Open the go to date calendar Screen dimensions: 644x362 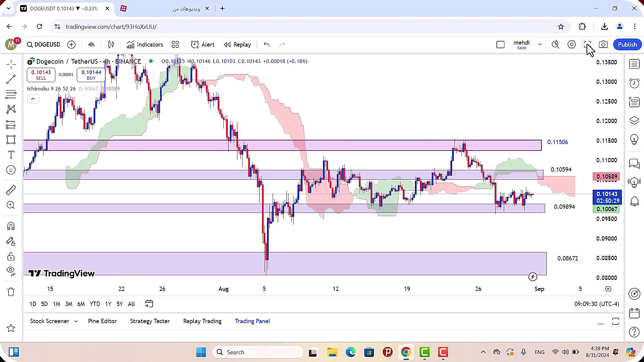click(x=149, y=304)
